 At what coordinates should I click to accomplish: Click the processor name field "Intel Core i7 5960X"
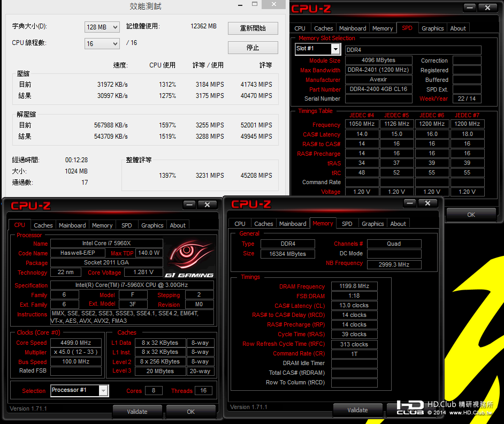click(106, 243)
